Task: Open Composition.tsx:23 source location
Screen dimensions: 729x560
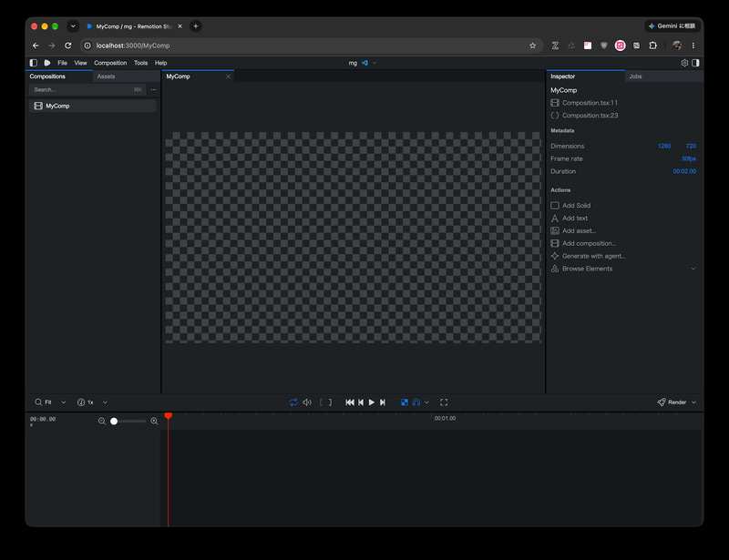Action: pyautogui.click(x=590, y=116)
